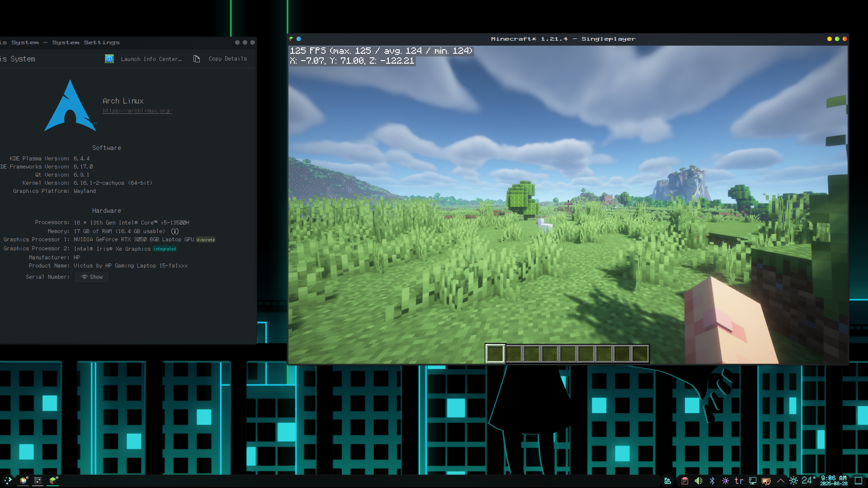Click the blue pin dot in Minecraft titlebar
The height and width of the screenshot is (488, 868).
[x=299, y=39]
